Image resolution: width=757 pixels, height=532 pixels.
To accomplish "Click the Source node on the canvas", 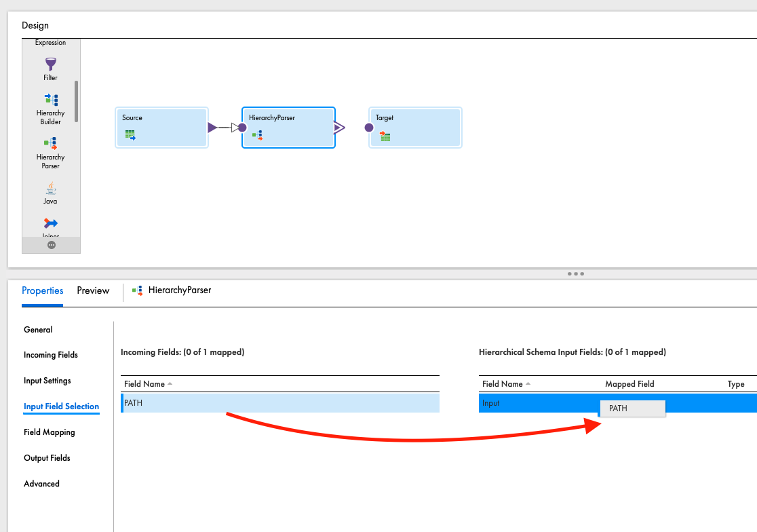I will 161,128.
